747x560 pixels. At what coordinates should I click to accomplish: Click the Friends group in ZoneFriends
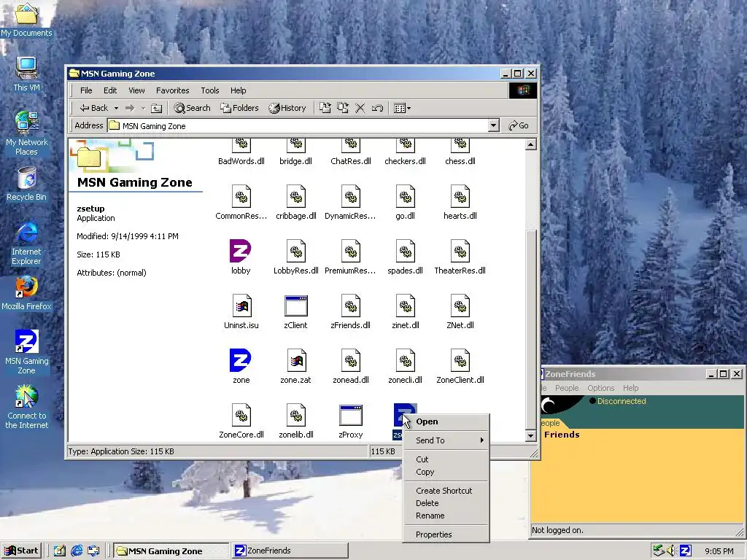click(562, 435)
